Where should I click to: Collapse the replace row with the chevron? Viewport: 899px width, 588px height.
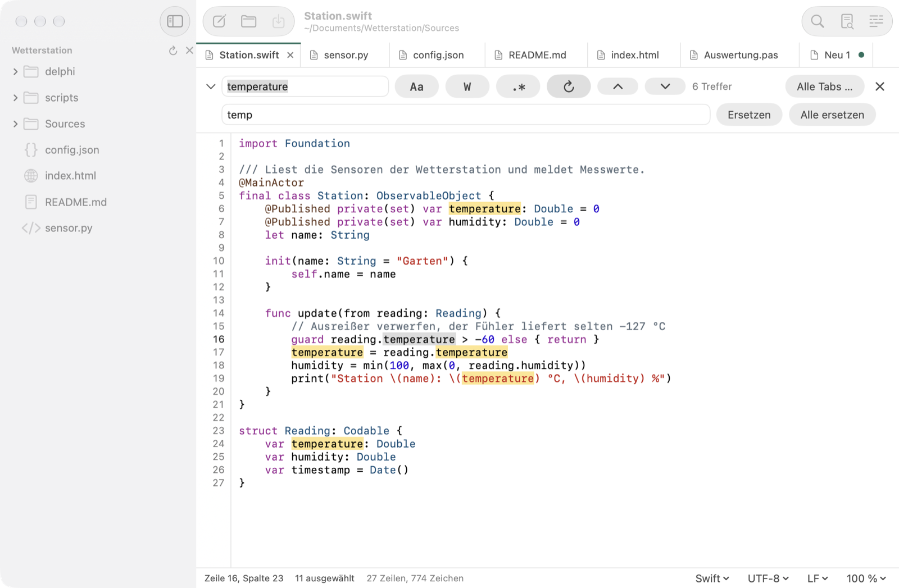[211, 86]
